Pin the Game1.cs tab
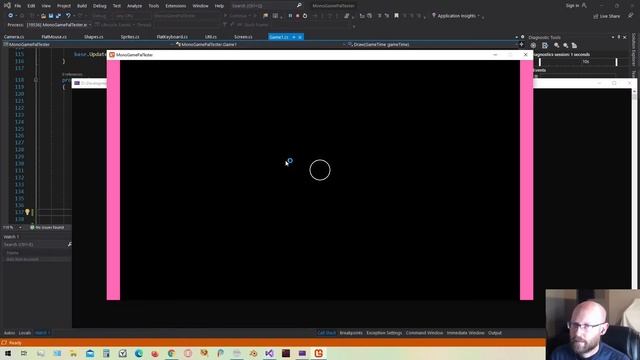 (x=293, y=37)
